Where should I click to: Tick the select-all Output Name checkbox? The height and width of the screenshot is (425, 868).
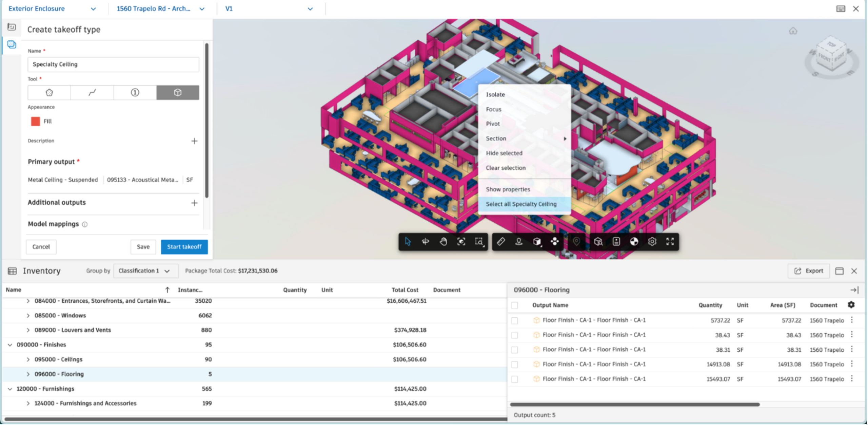tap(515, 306)
